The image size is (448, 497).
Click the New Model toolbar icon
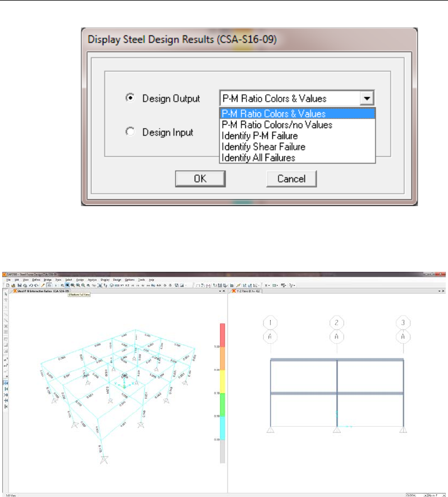[x=8, y=285]
